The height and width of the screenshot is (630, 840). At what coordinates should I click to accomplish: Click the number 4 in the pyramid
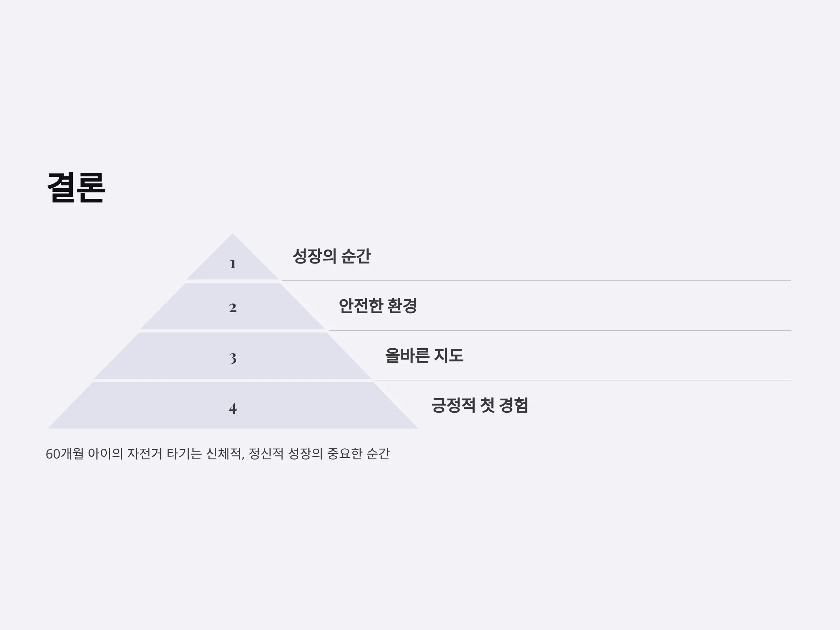(x=233, y=408)
